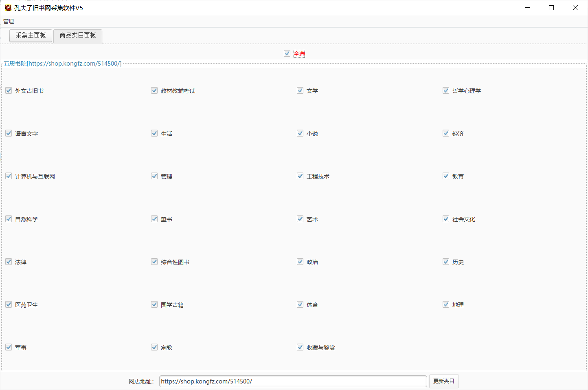This screenshot has height=390, width=588.
Task: Toggle the 教育 checkbox
Action: point(446,176)
